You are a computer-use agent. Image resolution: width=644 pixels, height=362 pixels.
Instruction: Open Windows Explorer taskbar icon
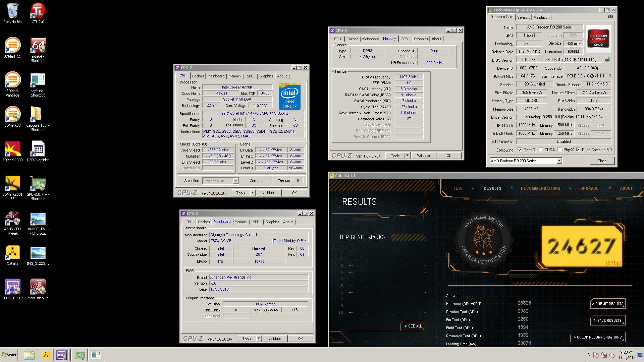coord(29,355)
